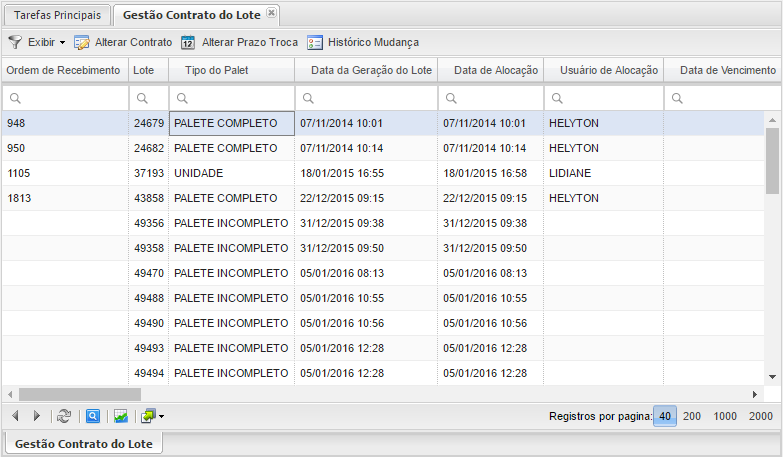Open the chart icon in footer
The image size is (783, 461).
[120, 416]
